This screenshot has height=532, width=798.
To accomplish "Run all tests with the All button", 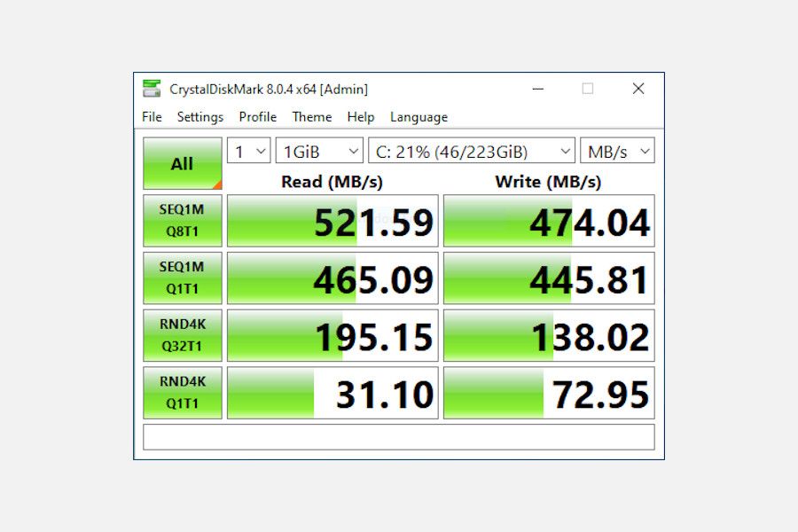I will pyautogui.click(x=182, y=163).
